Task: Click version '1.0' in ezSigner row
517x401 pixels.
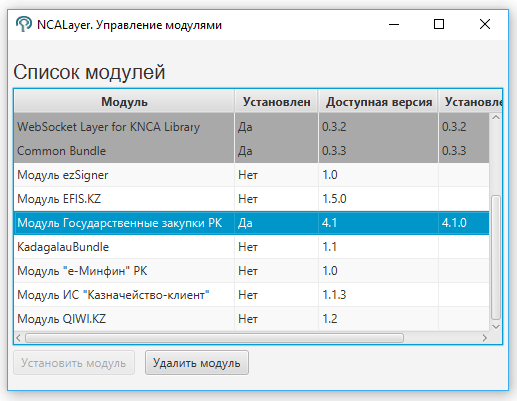Action: (330, 175)
